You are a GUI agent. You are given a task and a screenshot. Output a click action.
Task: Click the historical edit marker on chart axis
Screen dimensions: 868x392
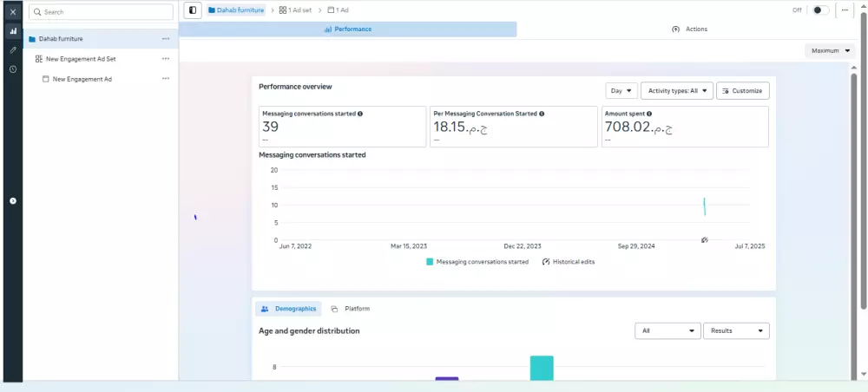(x=705, y=240)
